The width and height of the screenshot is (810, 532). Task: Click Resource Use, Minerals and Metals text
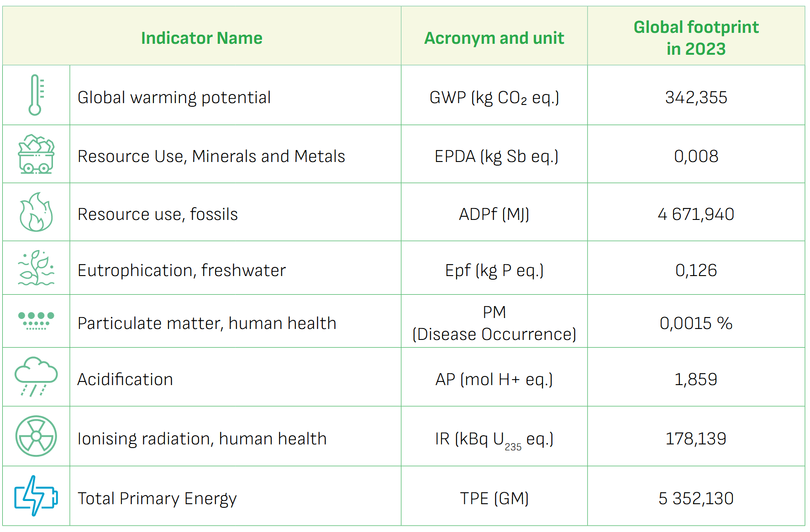point(211,156)
